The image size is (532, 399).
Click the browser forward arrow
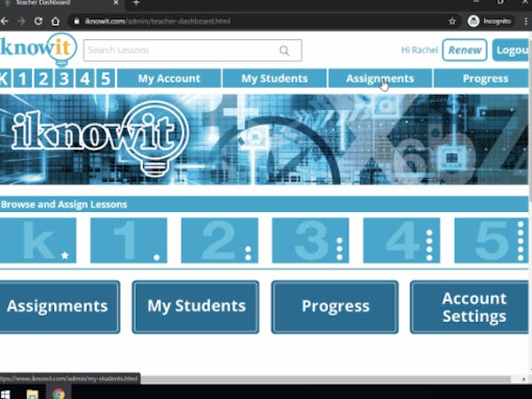tap(21, 21)
